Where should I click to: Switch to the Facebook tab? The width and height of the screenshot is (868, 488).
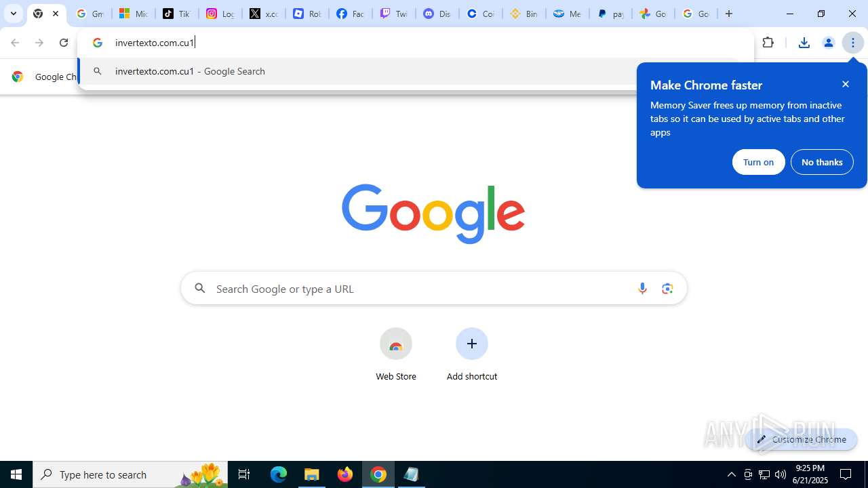[350, 14]
